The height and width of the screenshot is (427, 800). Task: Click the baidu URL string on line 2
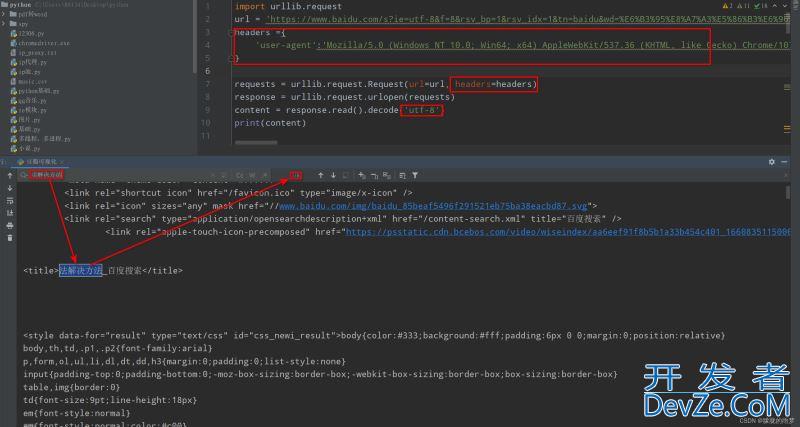(x=528, y=19)
